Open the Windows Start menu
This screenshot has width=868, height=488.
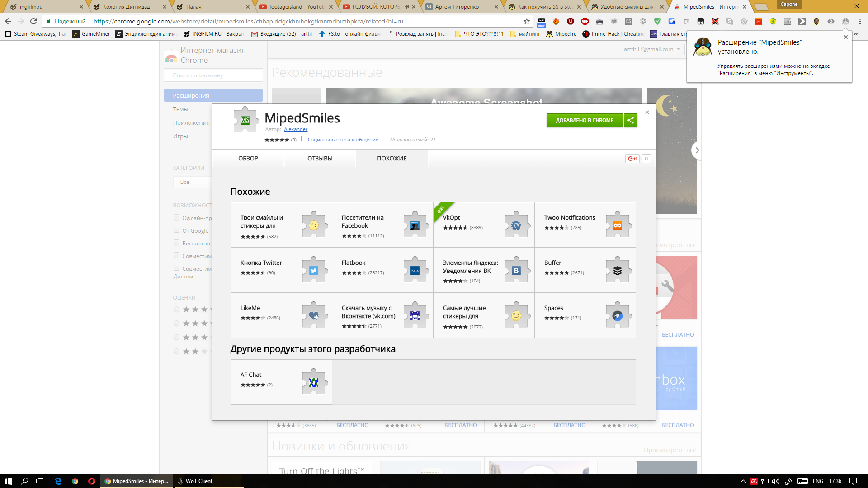(x=8, y=481)
